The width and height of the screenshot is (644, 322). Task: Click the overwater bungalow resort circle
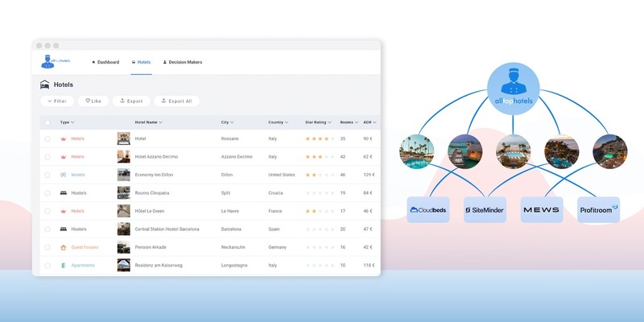point(465,151)
